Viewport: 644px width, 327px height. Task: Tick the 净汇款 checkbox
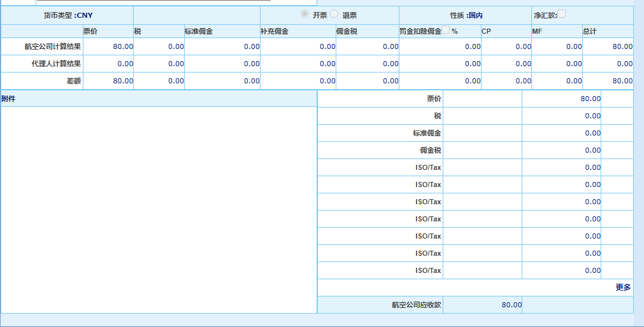tap(561, 14)
